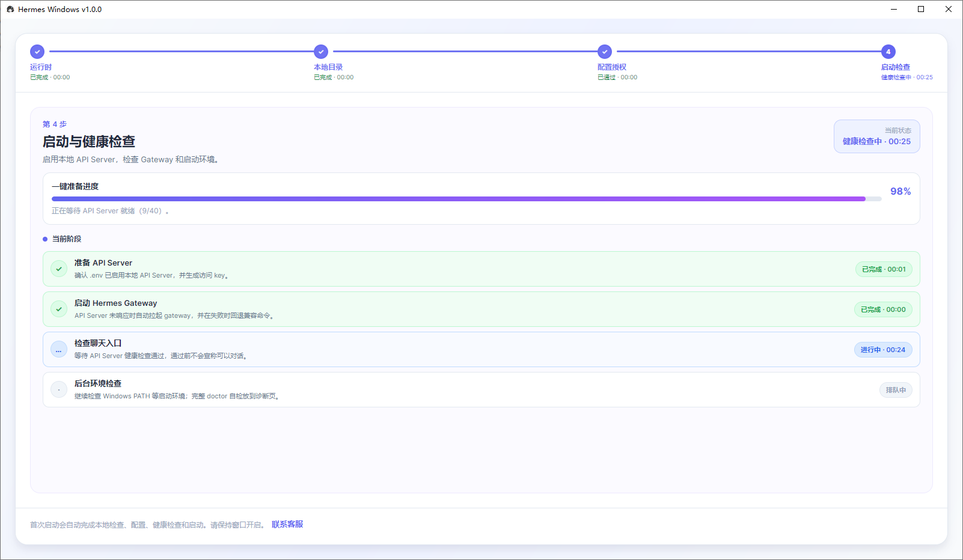
Task: Click the pending dot icon beside 后台环境检查
Action: click(59, 389)
